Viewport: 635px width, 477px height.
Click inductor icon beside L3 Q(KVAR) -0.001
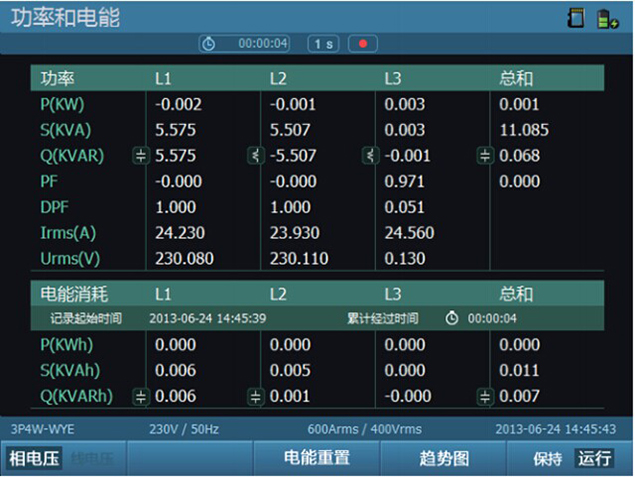coord(370,156)
